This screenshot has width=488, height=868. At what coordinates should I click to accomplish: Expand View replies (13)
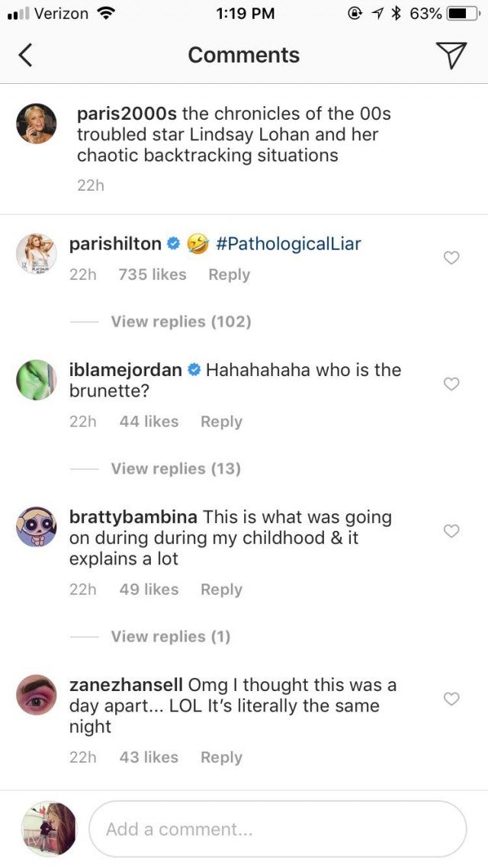click(x=175, y=468)
